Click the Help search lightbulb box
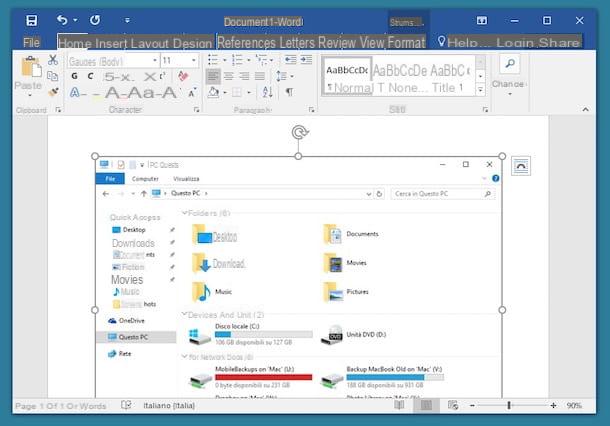Viewport: 610px width, 426px height. pyautogui.click(x=464, y=42)
